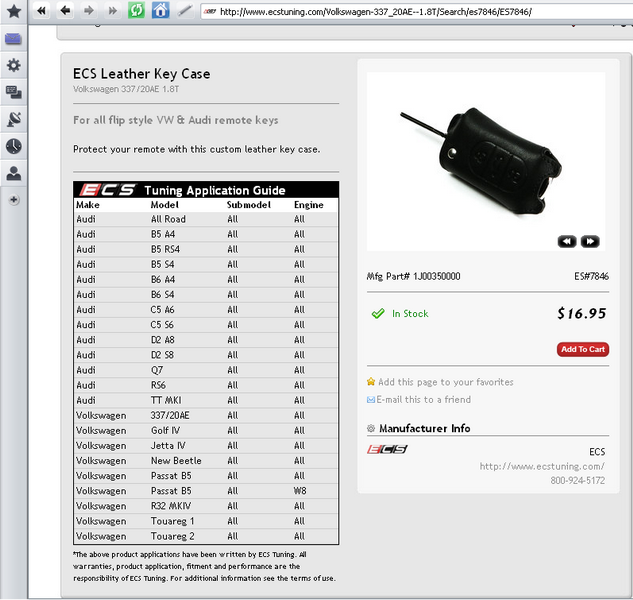Open the ecstuning.com manufacturer link
Image resolution: width=633 pixels, height=600 pixels.
click(542, 466)
